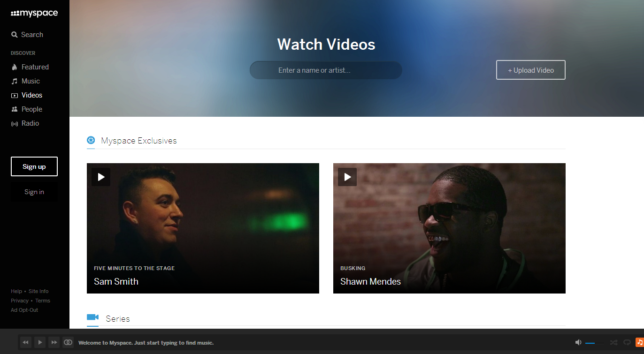Click the connect rings icon in player
This screenshot has height=354, width=644.
[68, 343]
